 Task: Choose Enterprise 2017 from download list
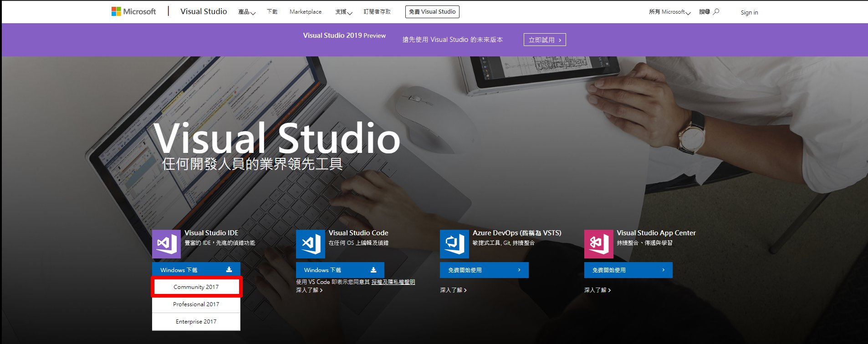(x=196, y=322)
